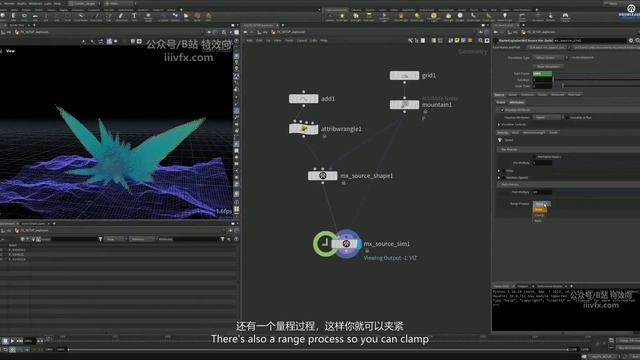The image size is (640, 360).
Task: Click the node name field in parameter pane
Action: coord(590,40)
